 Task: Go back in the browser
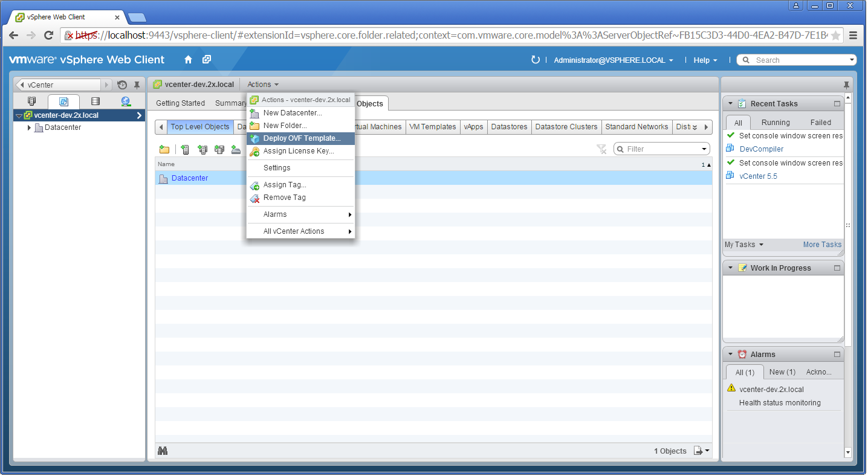(x=13, y=36)
